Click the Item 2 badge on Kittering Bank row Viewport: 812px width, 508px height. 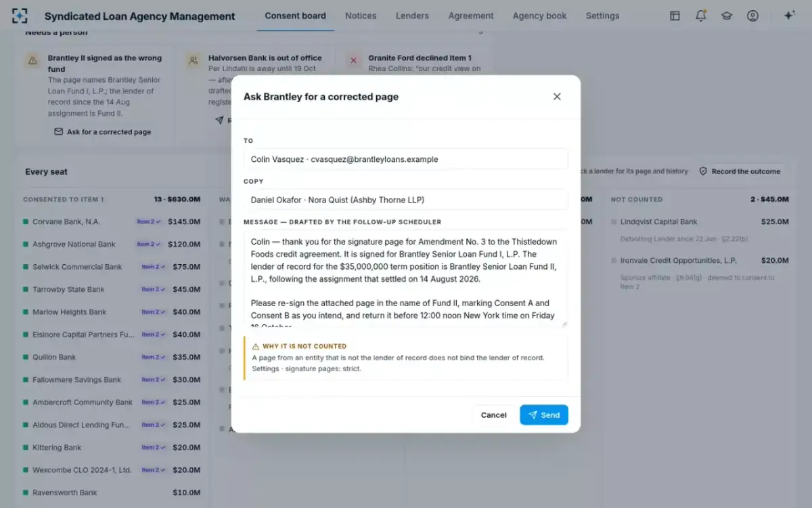152,448
